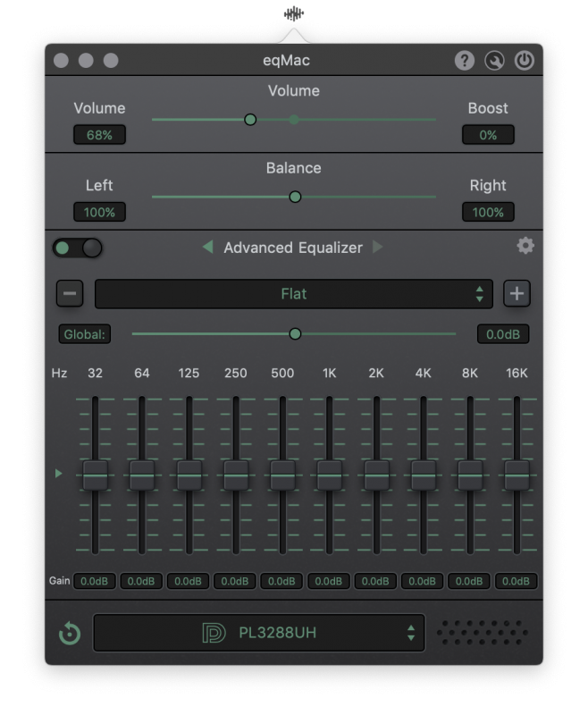Image resolution: width=588 pixels, height=715 pixels.
Task: Click the 500 Hz gain 0.0dB field
Action: click(x=281, y=581)
